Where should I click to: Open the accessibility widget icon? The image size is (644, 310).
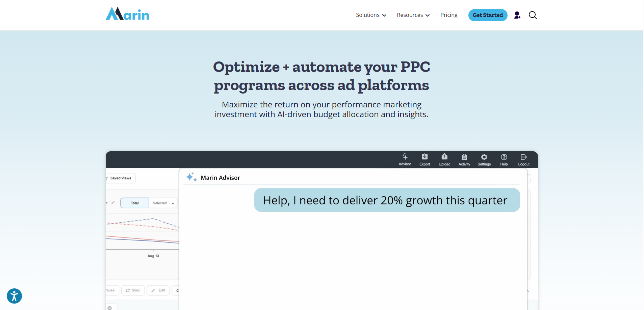(14, 296)
